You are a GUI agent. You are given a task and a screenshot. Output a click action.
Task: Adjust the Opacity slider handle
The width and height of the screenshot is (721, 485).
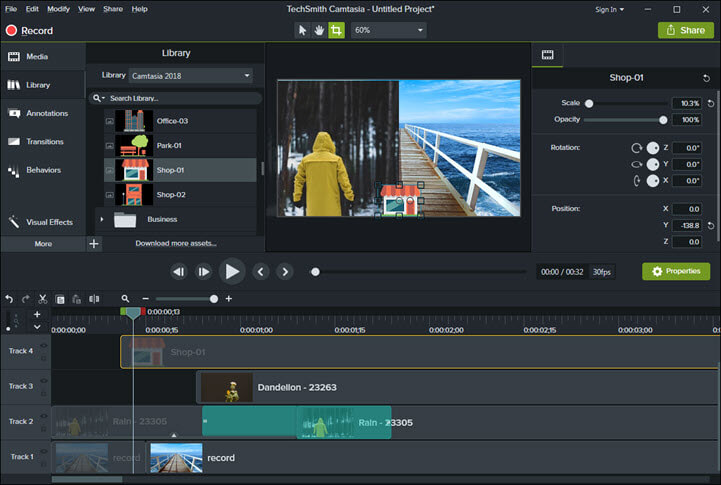pyautogui.click(x=663, y=120)
